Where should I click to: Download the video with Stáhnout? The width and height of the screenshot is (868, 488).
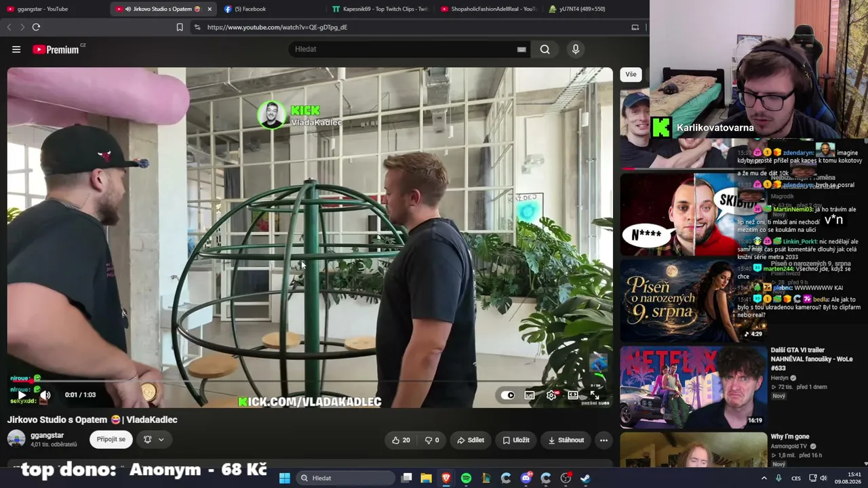coord(566,440)
